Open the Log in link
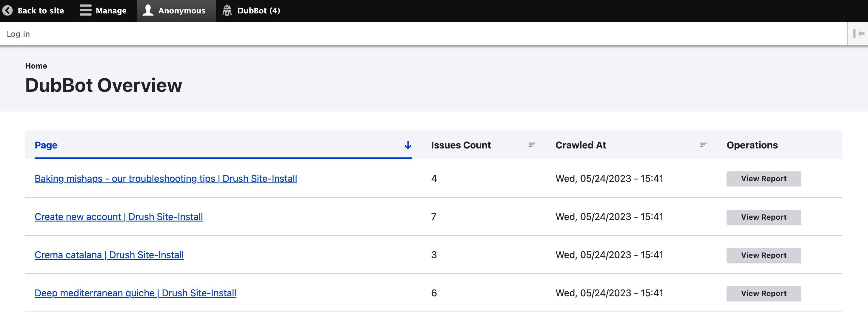 click(18, 33)
